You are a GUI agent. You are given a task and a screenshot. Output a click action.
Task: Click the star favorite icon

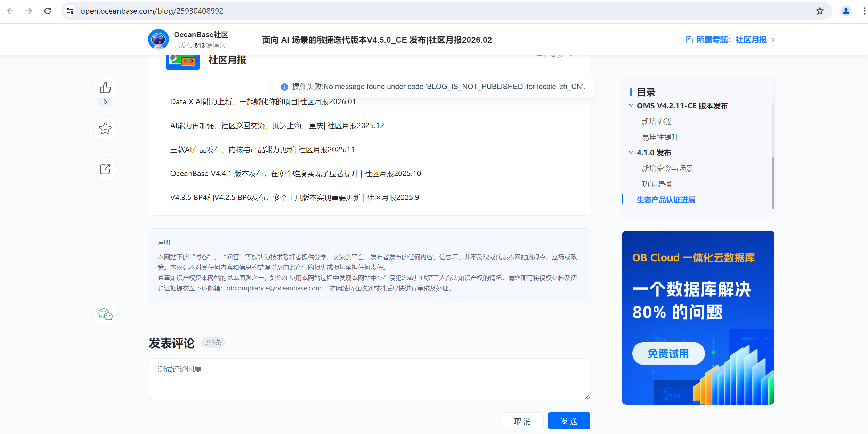click(x=105, y=129)
